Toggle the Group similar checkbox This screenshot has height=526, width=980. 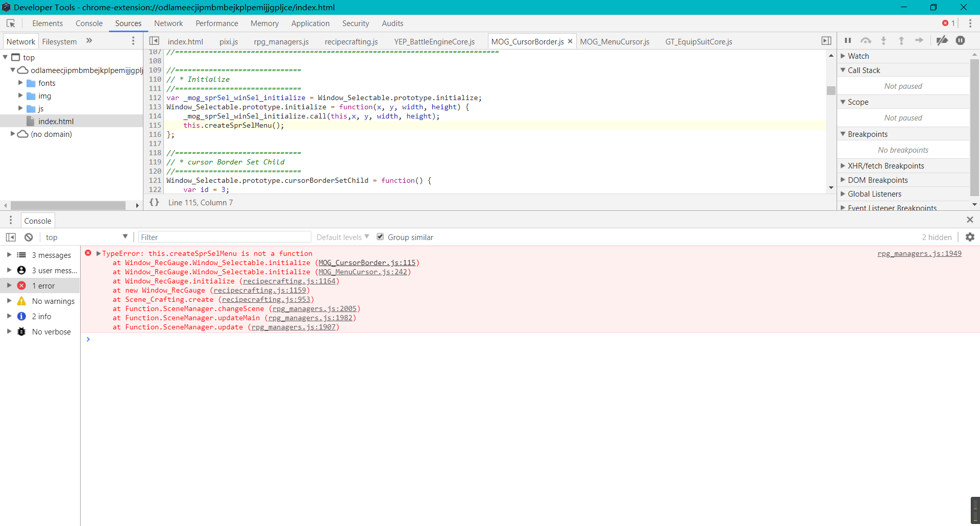(380, 236)
